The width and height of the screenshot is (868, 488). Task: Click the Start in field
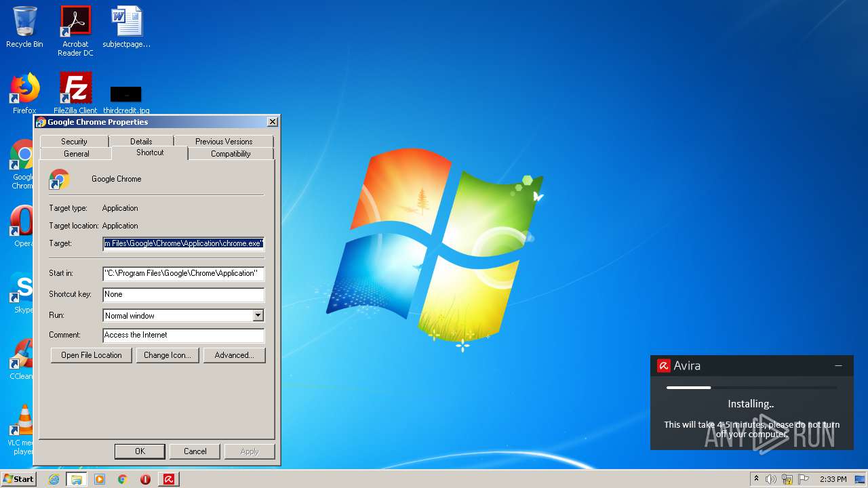click(x=183, y=273)
